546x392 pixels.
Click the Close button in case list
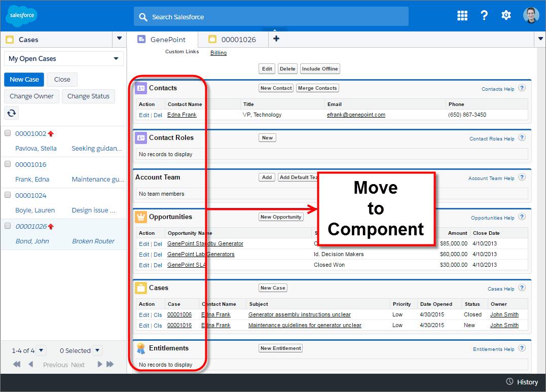[62, 80]
